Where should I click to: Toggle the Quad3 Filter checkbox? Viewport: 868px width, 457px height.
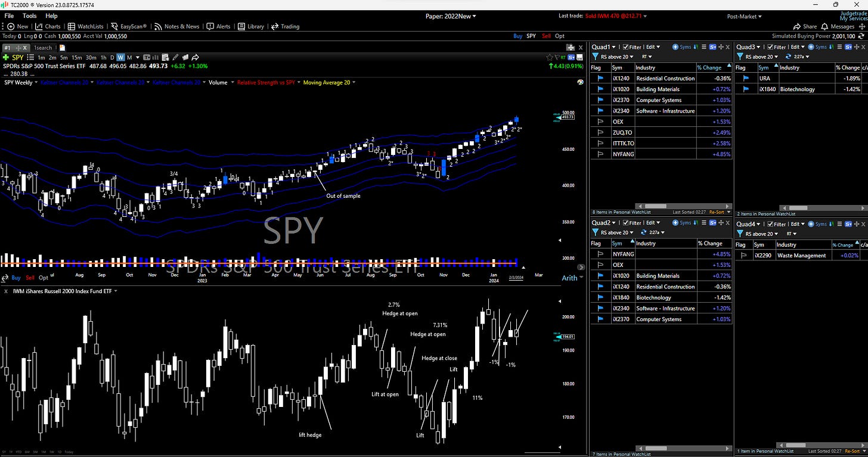point(770,47)
